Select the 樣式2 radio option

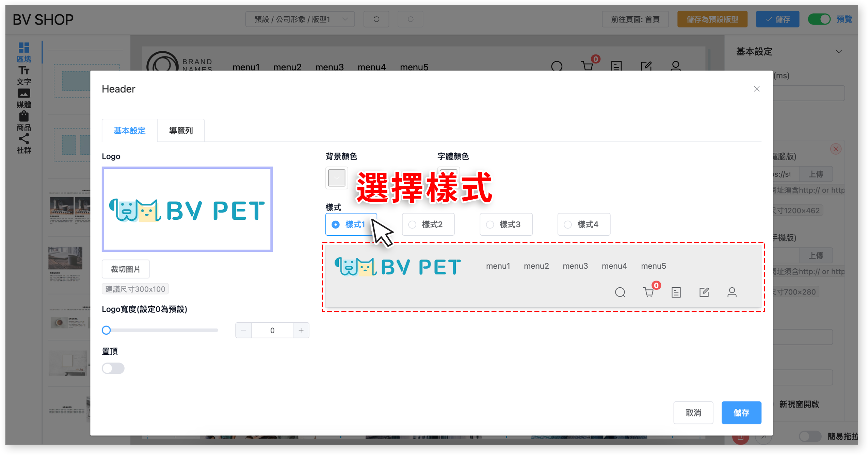click(x=428, y=224)
